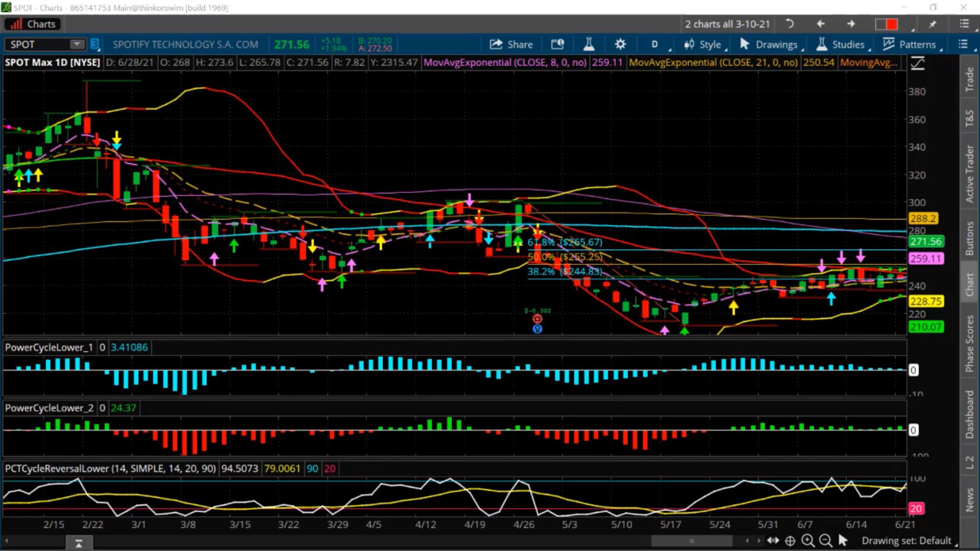The width and height of the screenshot is (980, 551).
Task: Click the collapse panel tab at bottom
Action: tap(79, 543)
